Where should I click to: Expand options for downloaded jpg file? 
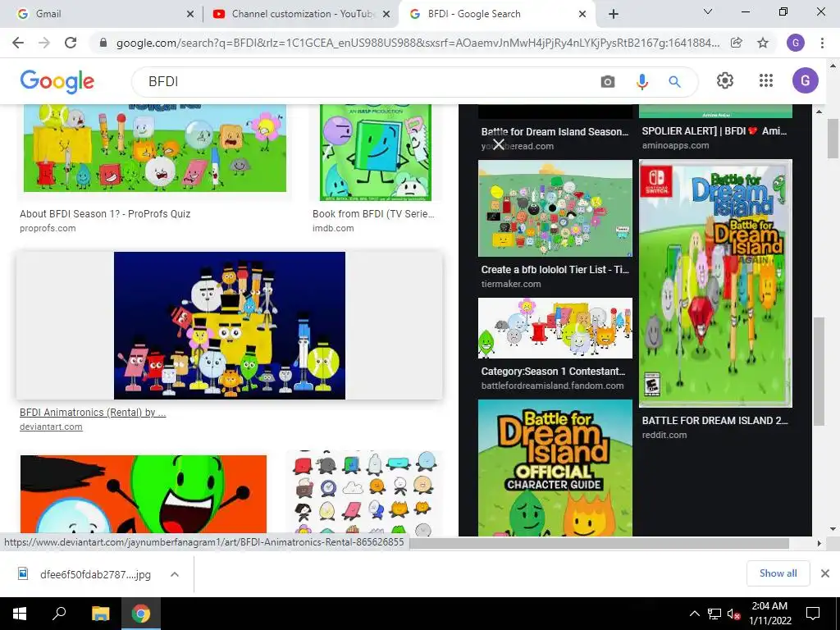pyautogui.click(x=174, y=574)
